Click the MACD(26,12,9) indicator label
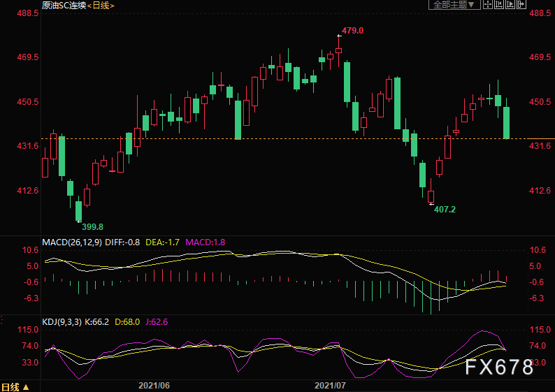Screen dimensions: 555x392 pos(72,242)
